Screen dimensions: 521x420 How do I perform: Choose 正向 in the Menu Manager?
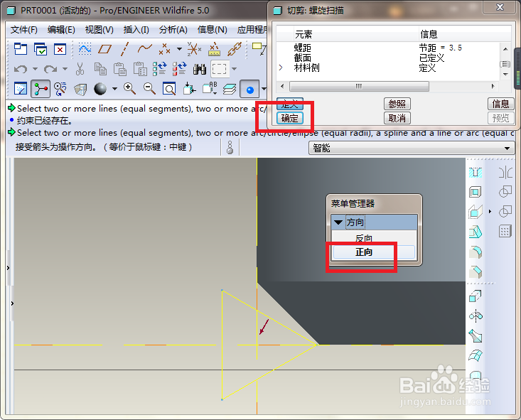pyautogui.click(x=374, y=252)
